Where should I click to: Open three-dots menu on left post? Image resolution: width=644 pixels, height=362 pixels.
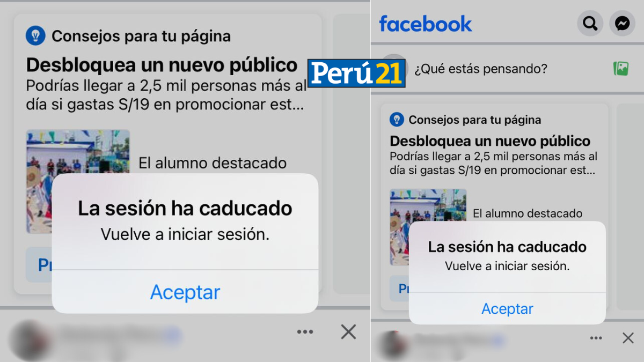305,332
